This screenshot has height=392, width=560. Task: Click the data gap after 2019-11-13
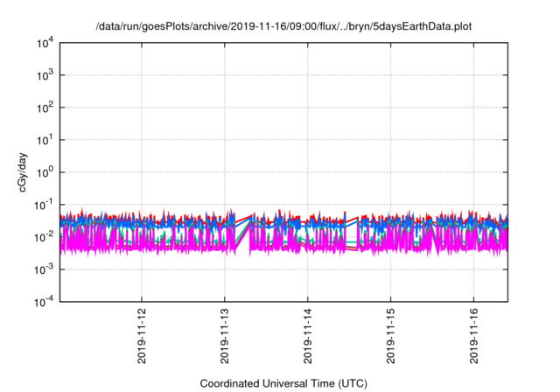pos(243,233)
